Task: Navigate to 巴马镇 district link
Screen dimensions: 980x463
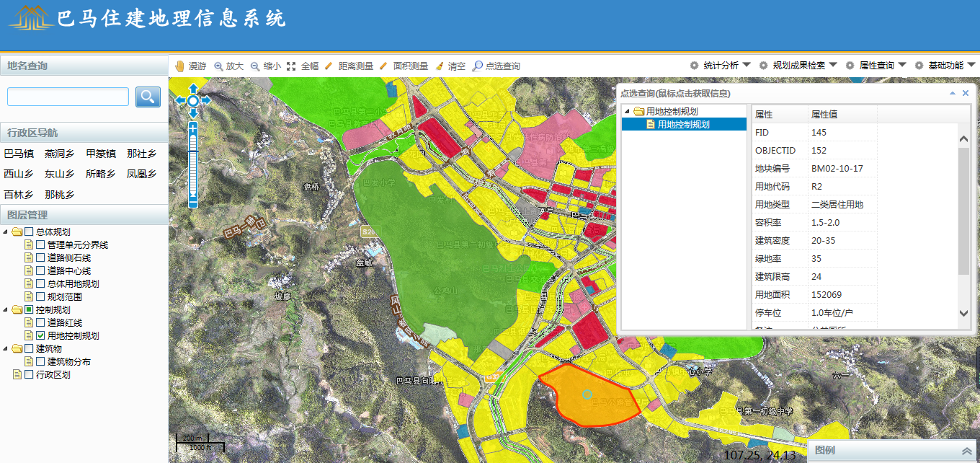Action: [19, 154]
